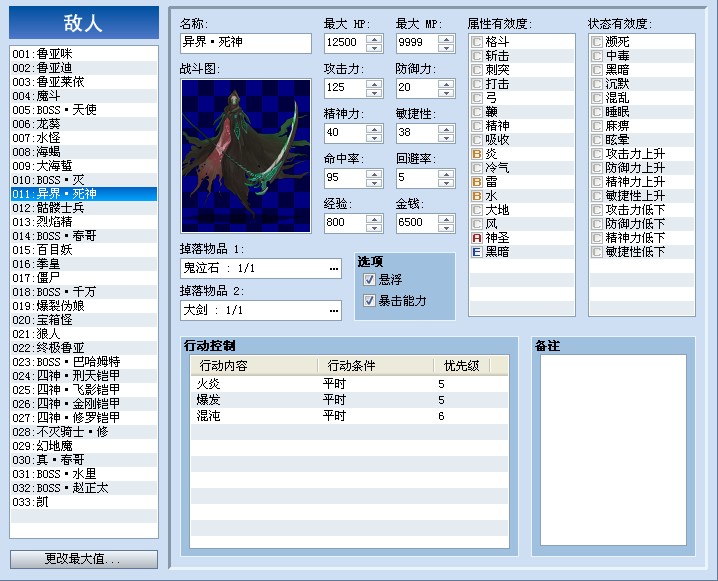Open the 掉落物品 1 鬼泣石 picker
The height and width of the screenshot is (581, 718).
[334, 269]
